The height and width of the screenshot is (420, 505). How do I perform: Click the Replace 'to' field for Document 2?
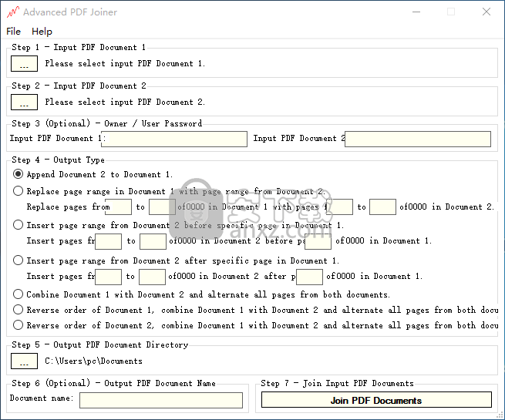(x=382, y=207)
